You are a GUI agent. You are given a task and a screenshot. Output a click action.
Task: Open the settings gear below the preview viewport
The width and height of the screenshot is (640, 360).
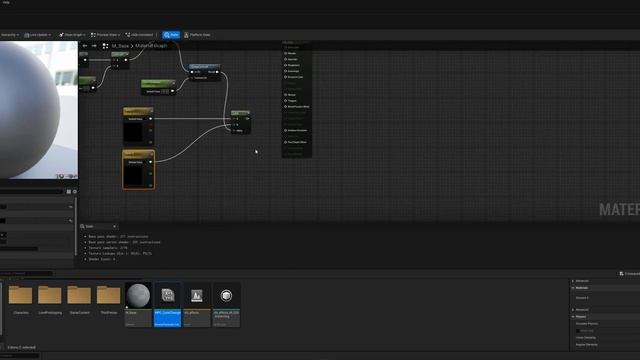(74, 191)
